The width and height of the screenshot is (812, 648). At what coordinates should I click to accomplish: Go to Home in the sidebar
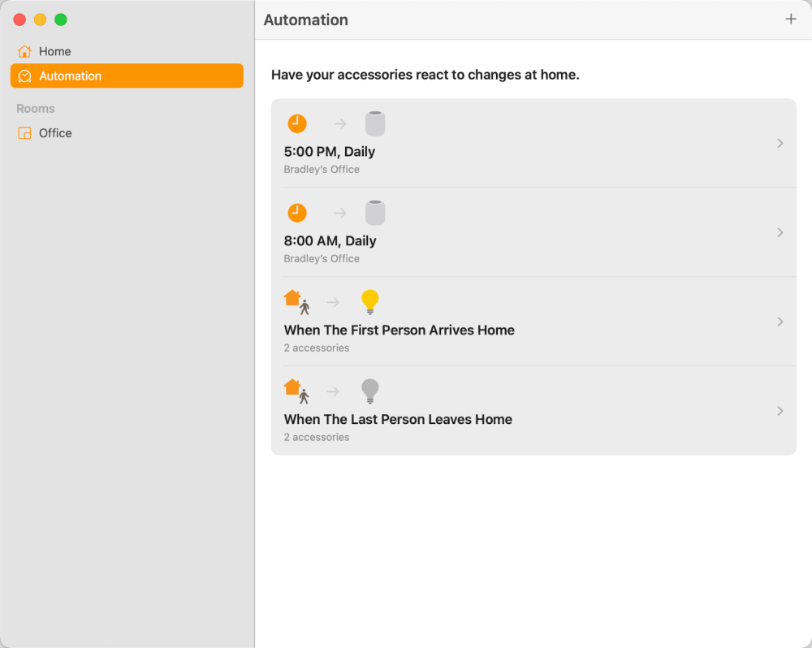(x=54, y=51)
